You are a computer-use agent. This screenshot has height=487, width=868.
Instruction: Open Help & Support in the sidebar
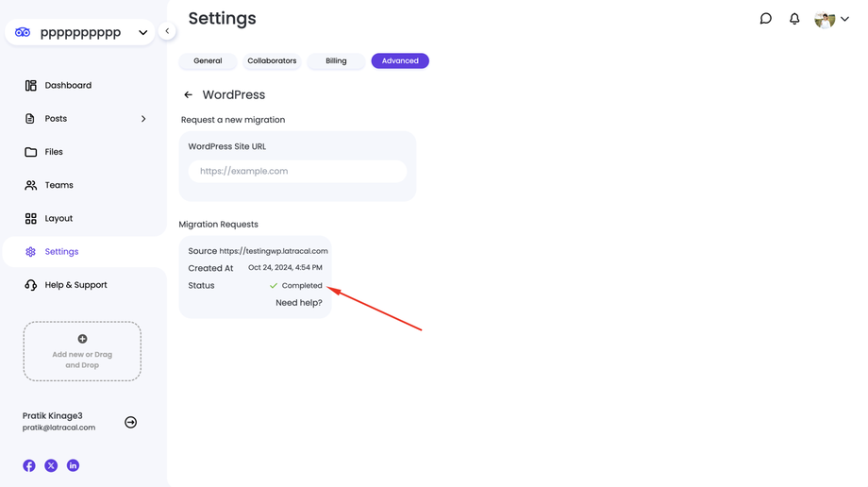[75, 285]
